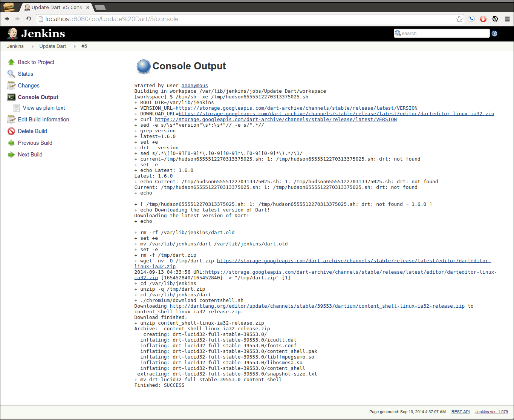The height and width of the screenshot is (420, 514).
Task: Click the REST API link at bottom
Action: (x=460, y=412)
